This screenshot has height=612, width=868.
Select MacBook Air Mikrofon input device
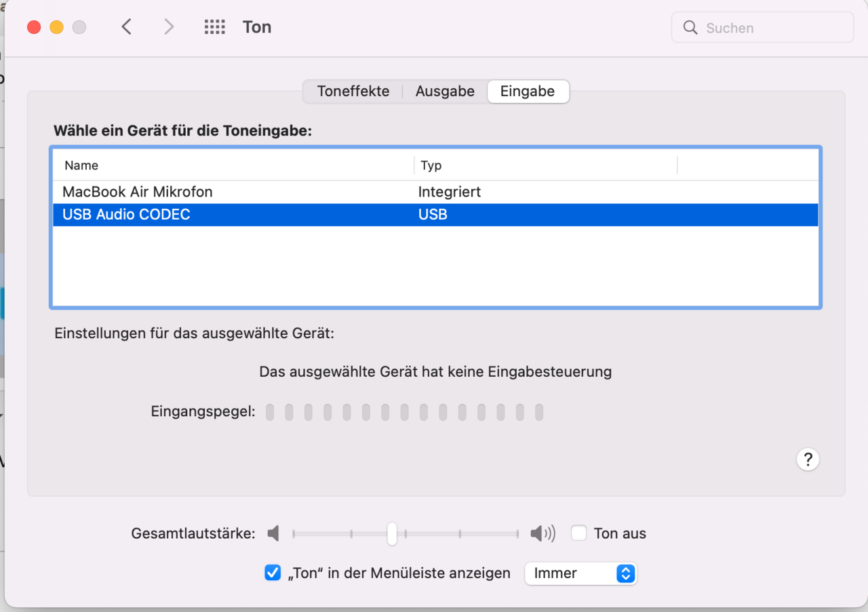(x=138, y=192)
